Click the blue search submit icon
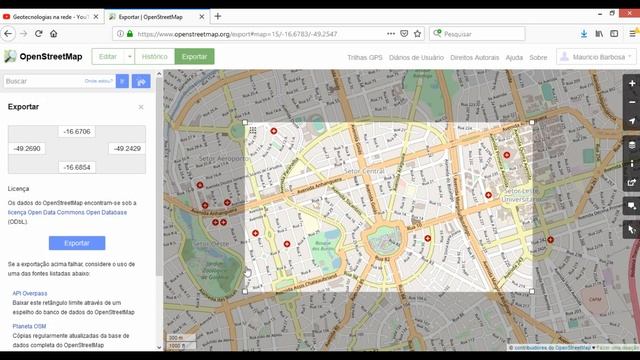 (122, 81)
